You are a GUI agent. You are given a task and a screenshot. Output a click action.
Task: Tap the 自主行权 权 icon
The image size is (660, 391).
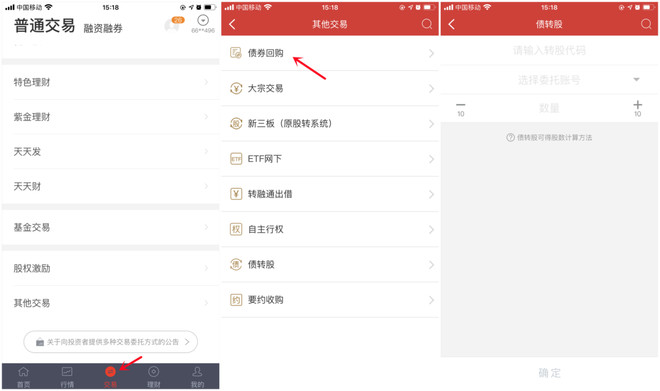tap(236, 229)
